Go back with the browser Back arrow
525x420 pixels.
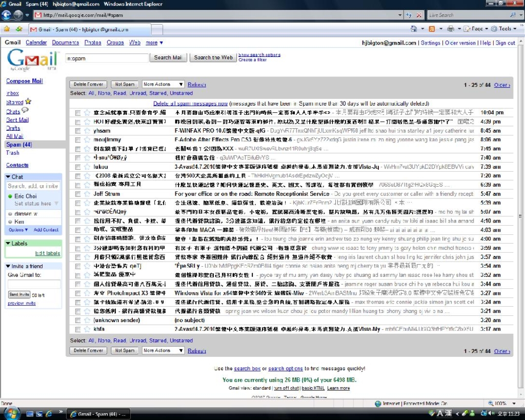6,15
